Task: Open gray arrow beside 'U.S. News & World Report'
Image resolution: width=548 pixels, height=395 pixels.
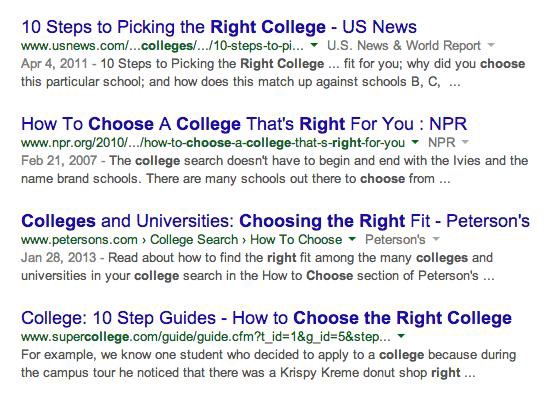Action: point(491,45)
